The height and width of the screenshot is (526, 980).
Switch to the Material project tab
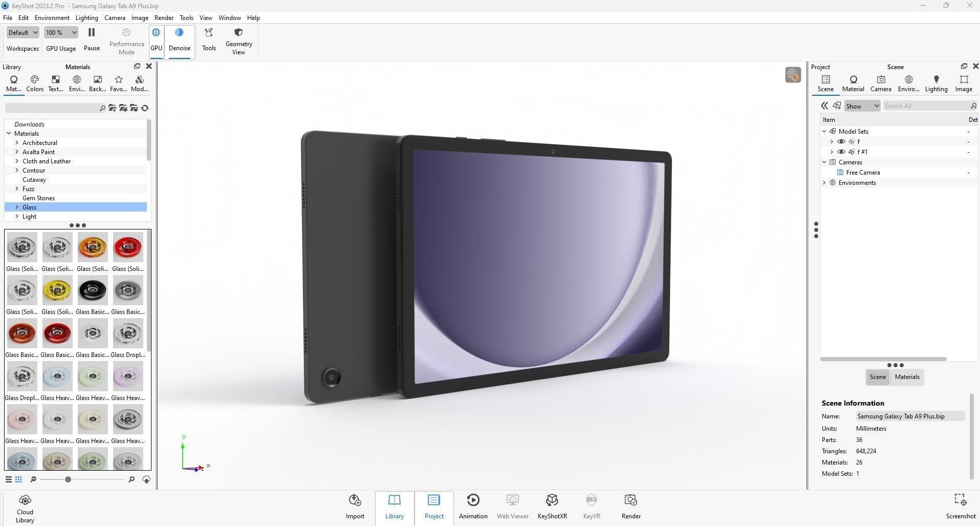853,83
